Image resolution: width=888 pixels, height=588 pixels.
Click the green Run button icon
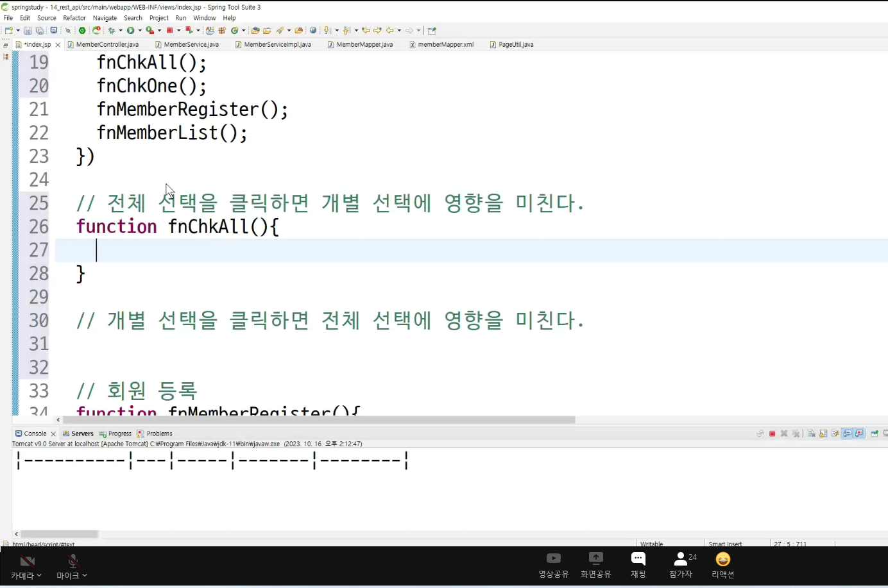pyautogui.click(x=130, y=30)
